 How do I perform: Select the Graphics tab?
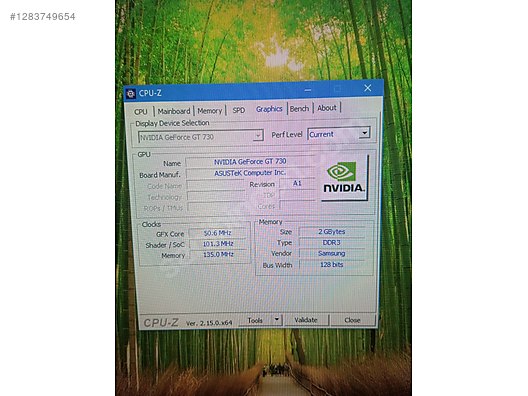click(x=269, y=109)
